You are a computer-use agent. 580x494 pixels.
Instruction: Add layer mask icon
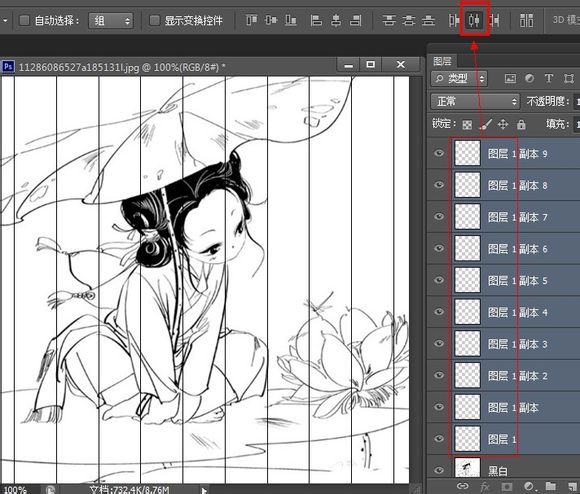[507, 486]
